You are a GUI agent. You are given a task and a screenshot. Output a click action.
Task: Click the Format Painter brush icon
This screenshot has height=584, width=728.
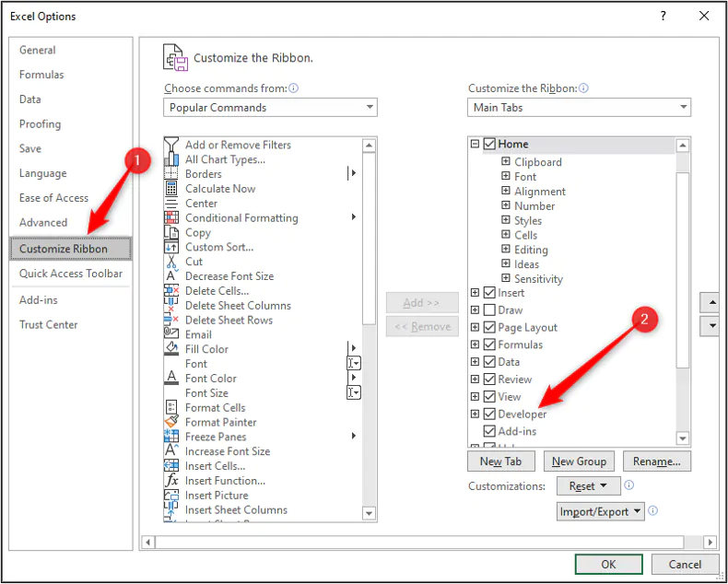pos(171,422)
